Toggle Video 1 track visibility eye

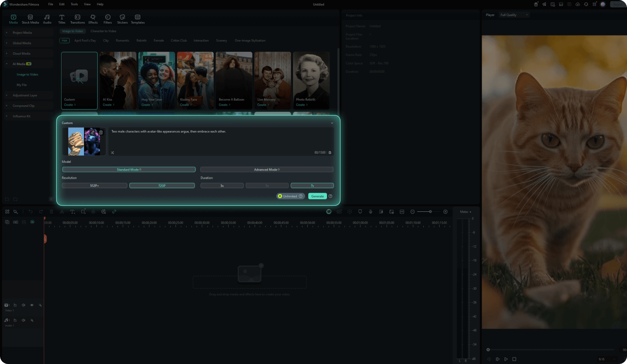pos(32,305)
